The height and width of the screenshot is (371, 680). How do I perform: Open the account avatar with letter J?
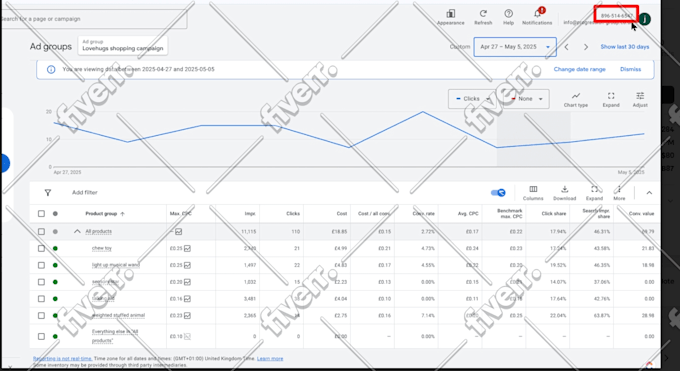pos(645,19)
